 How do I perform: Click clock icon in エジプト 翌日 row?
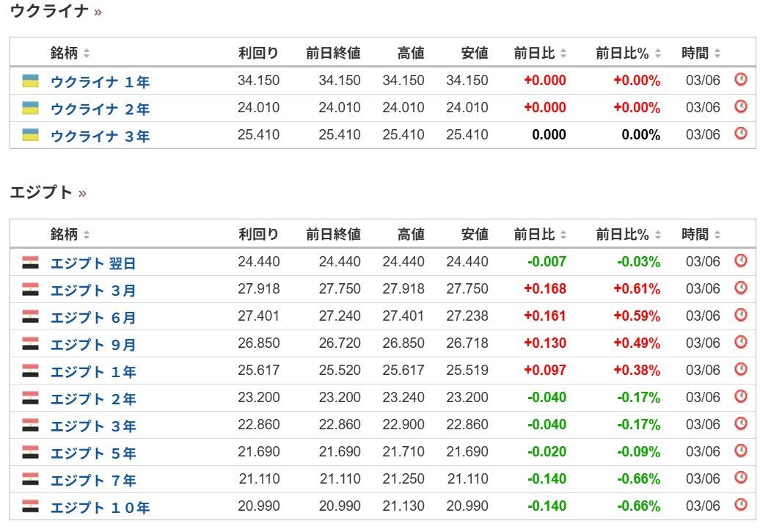pyautogui.click(x=741, y=260)
